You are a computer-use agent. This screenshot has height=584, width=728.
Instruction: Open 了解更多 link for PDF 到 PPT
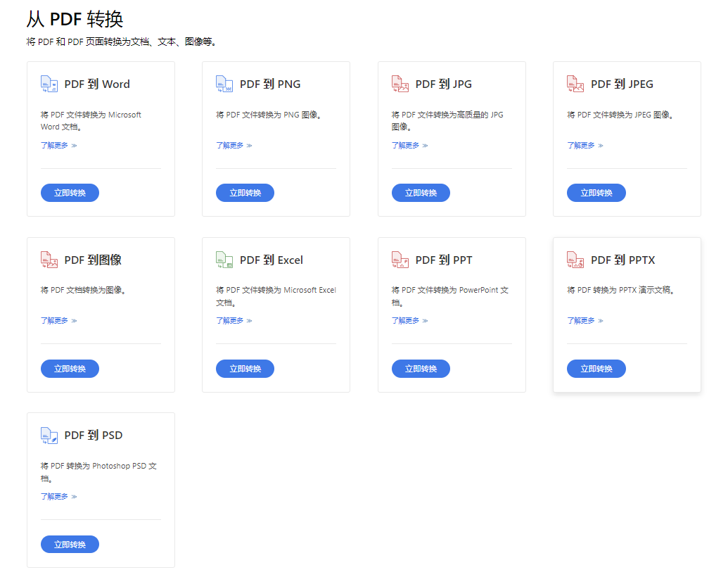click(409, 321)
